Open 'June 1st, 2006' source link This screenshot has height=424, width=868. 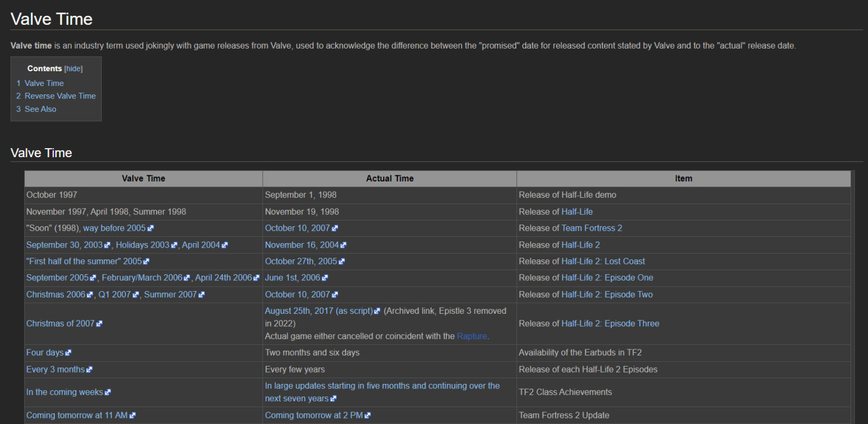[292, 278]
